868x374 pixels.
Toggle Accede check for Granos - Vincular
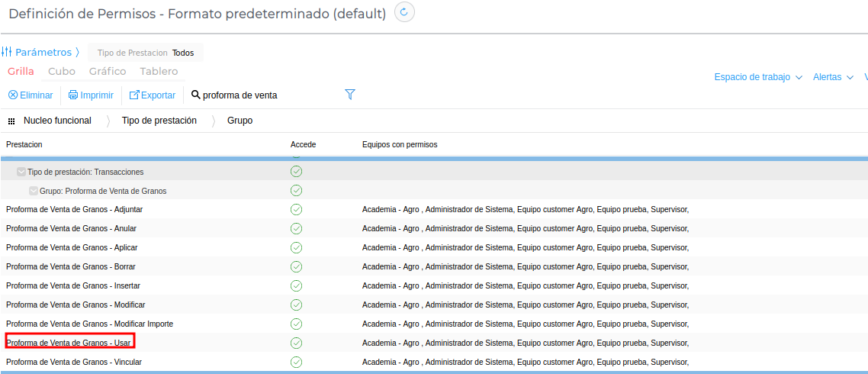[x=296, y=362]
